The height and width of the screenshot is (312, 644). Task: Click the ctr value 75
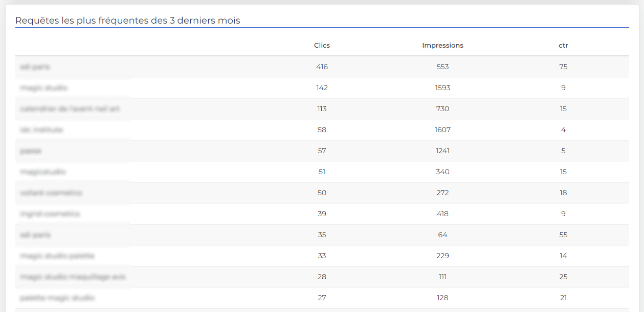click(563, 67)
